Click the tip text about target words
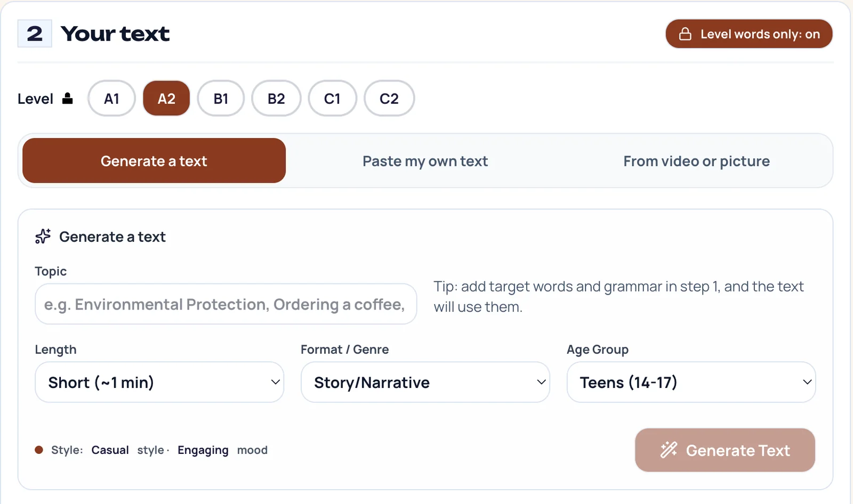The image size is (853, 504). [618, 297]
